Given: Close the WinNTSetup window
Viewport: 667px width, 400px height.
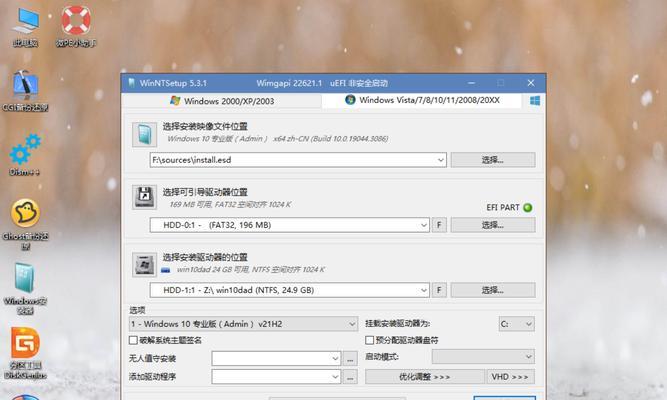Looking at the screenshot, I should [x=530, y=83].
